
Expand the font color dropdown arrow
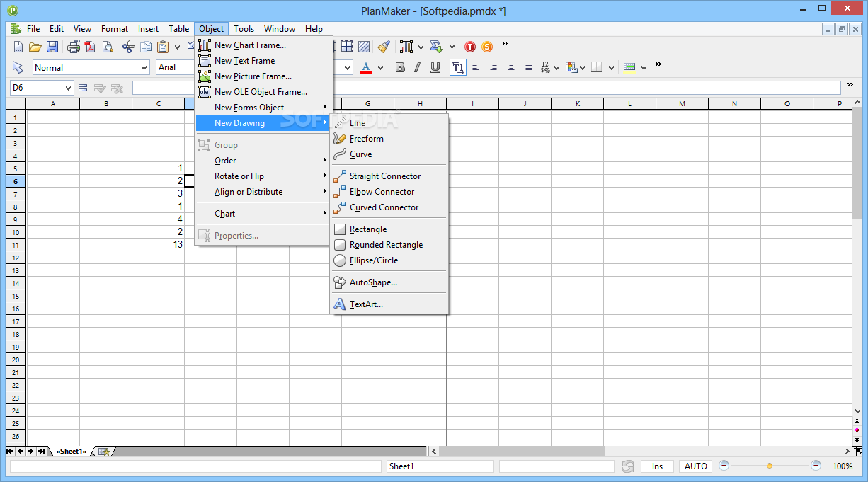380,67
